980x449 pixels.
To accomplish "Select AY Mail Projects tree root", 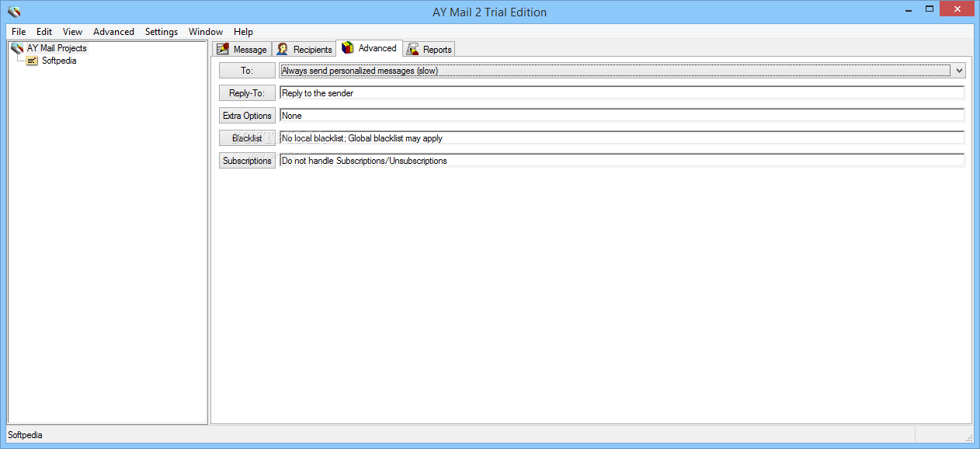I will point(57,48).
